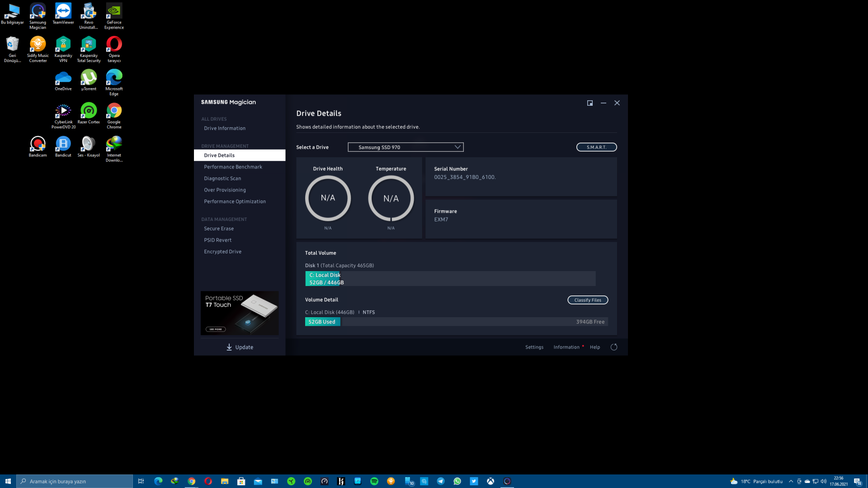Open the Settings link
868x488 pixels.
point(534,347)
